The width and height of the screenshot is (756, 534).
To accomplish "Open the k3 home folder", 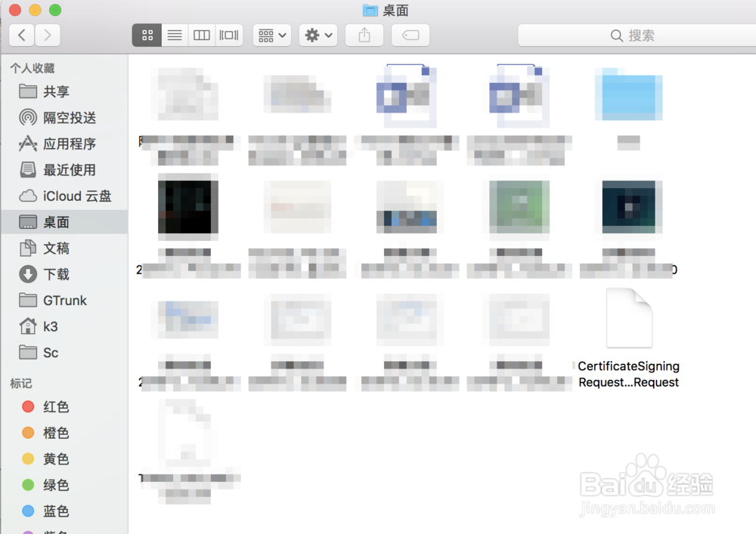I will [x=64, y=326].
